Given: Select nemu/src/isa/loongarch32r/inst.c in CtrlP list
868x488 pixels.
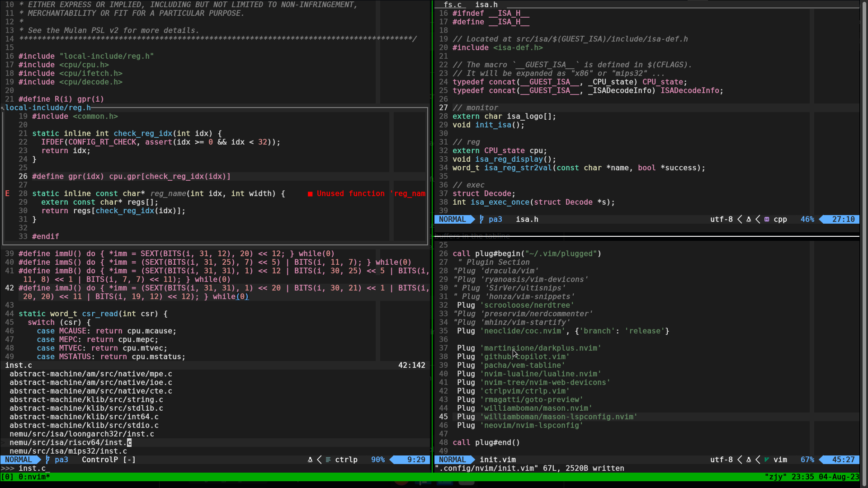Looking at the screenshot, I should 82,434.
